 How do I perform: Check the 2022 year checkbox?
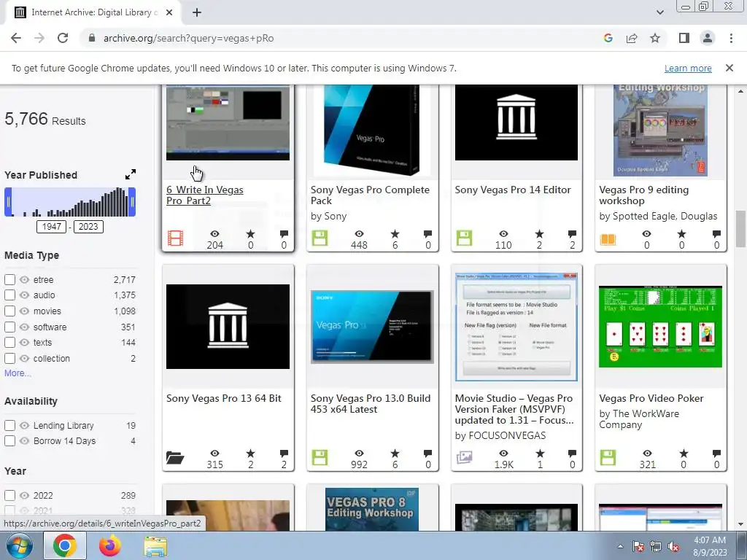[x=9, y=495]
